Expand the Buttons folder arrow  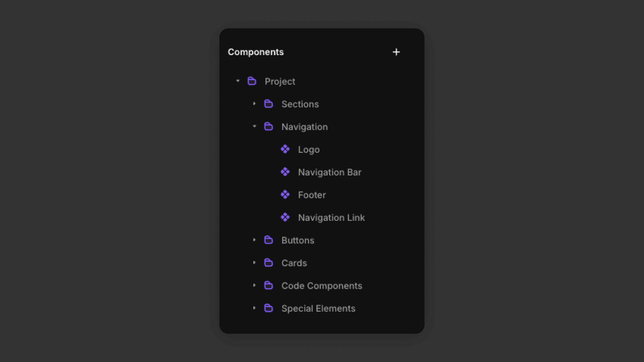(x=254, y=240)
